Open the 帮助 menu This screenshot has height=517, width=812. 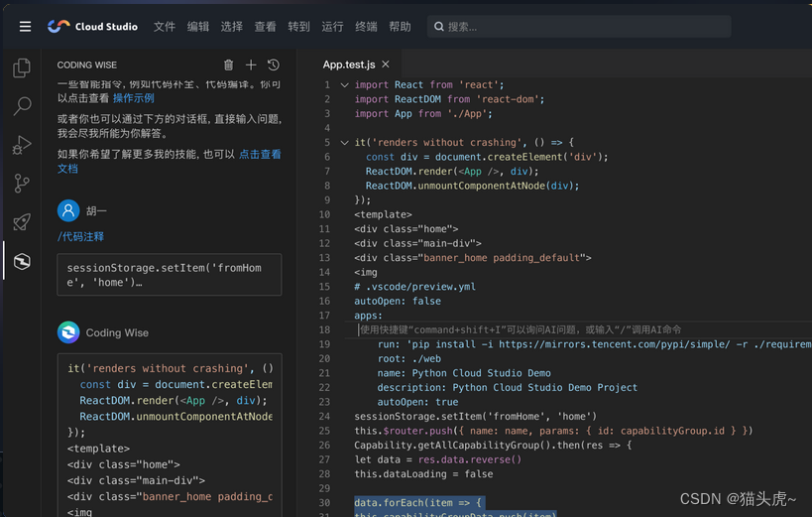[400, 27]
